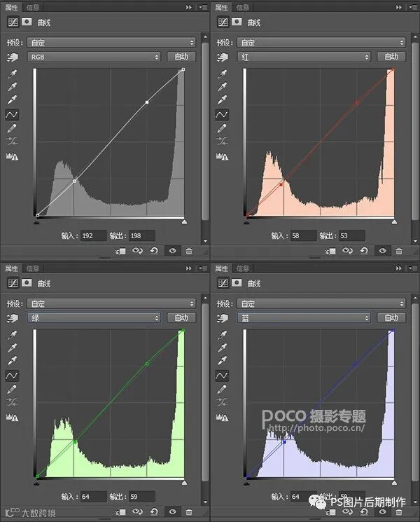The width and height of the screenshot is (420, 522).
Task: Open RGB channel dropdown
Action: tap(94, 57)
